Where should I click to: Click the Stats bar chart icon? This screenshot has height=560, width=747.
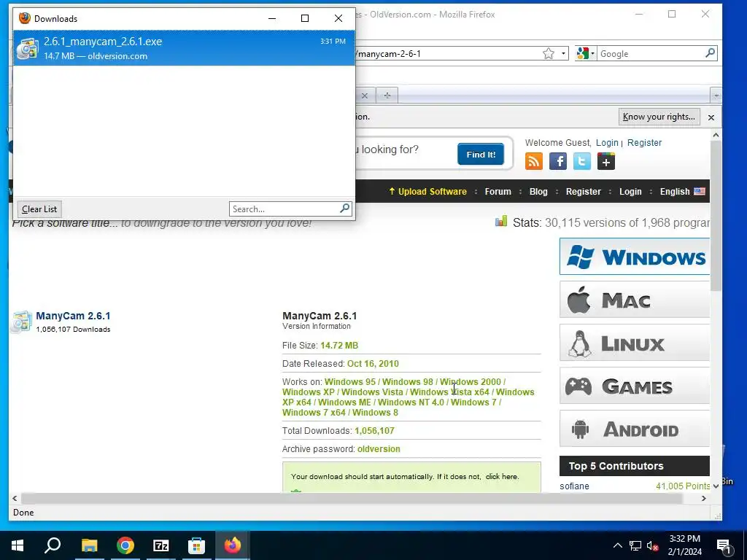[x=501, y=222]
